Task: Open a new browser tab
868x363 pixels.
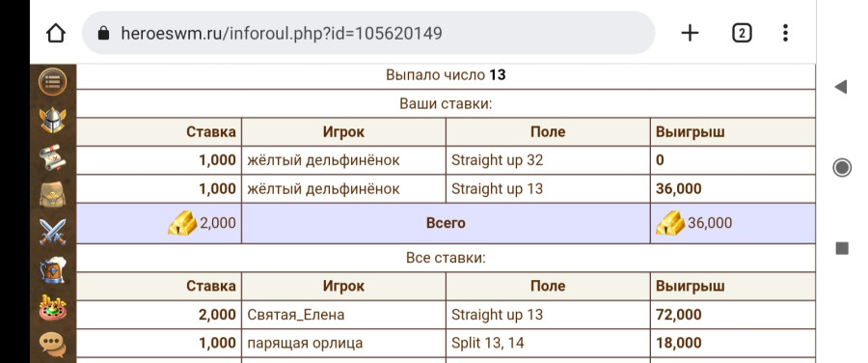Action: pyautogui.click(x=690, y=33)
